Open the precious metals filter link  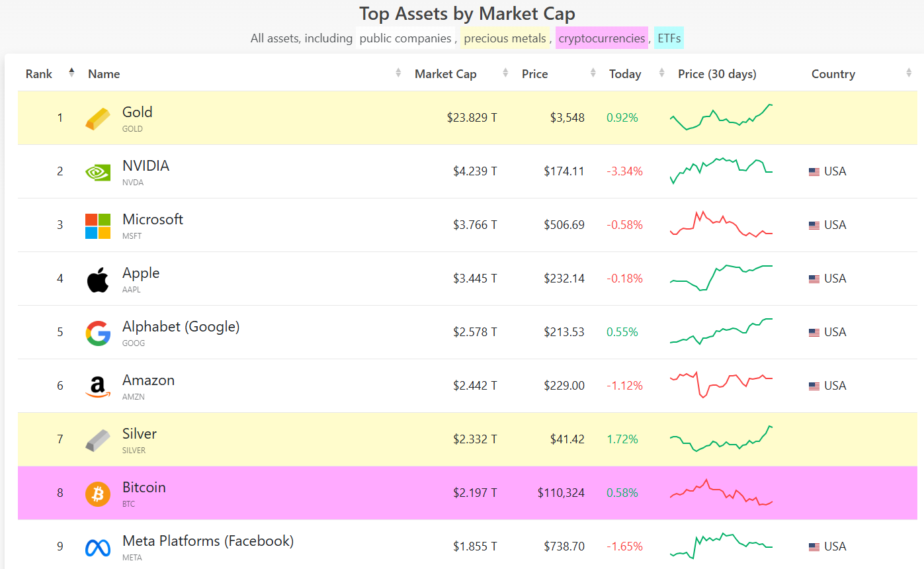tap(505, 38)
